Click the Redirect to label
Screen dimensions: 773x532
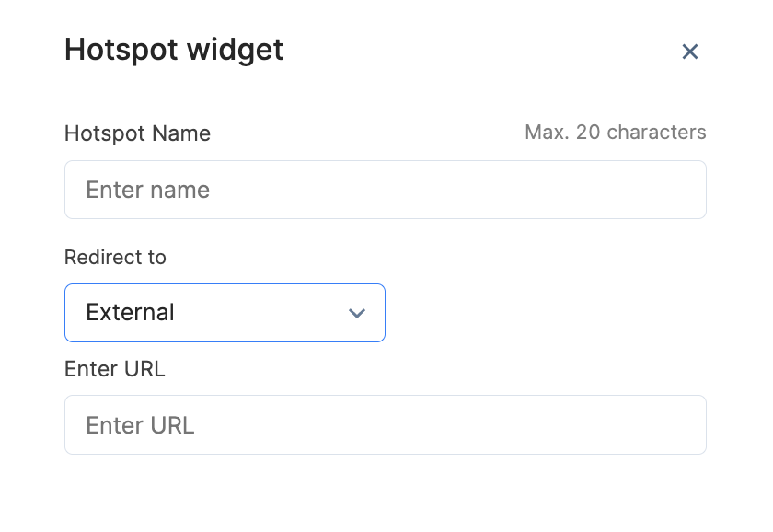pos(115,258)
